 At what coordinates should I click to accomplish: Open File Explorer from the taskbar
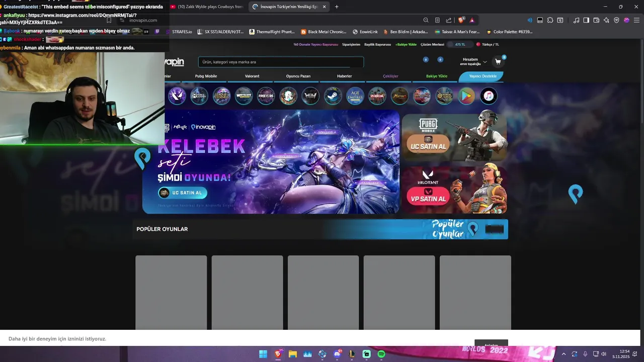[292, 354]
